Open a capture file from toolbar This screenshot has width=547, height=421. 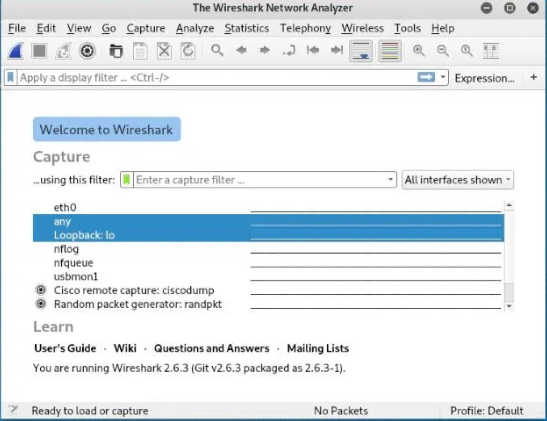click(x=116, y=51)
